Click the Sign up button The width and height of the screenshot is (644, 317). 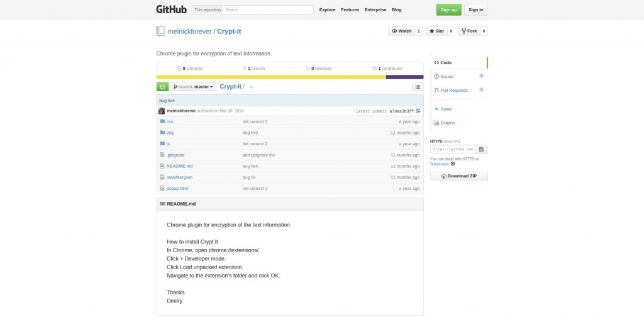coord(448,10)
